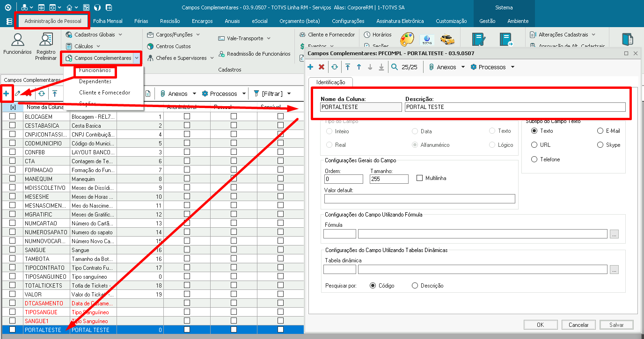
Task: Choose Descrição under Pesquisar por
Action: pyautogui.click(x=415, y=286)
